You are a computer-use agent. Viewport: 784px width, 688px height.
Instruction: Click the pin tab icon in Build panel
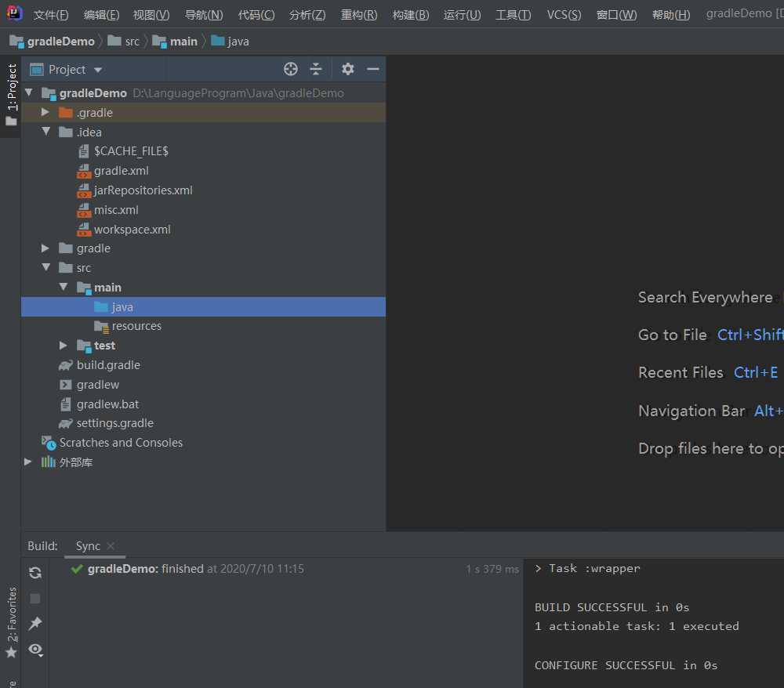point(35,624)
